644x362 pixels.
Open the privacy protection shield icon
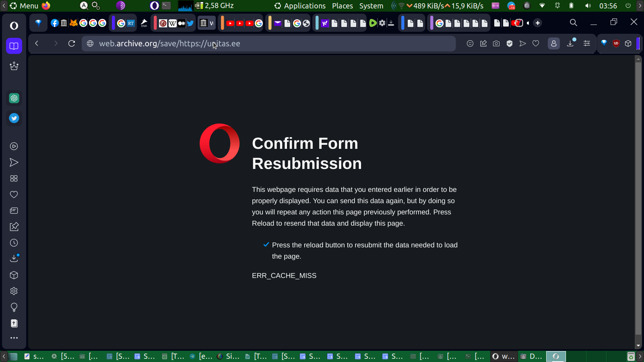[510, 43]
